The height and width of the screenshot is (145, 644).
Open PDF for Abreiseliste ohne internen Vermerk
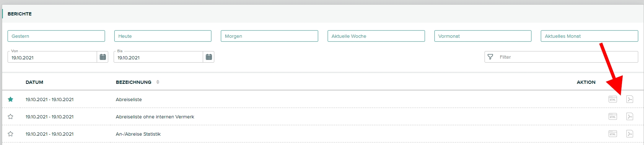[630, 116]
